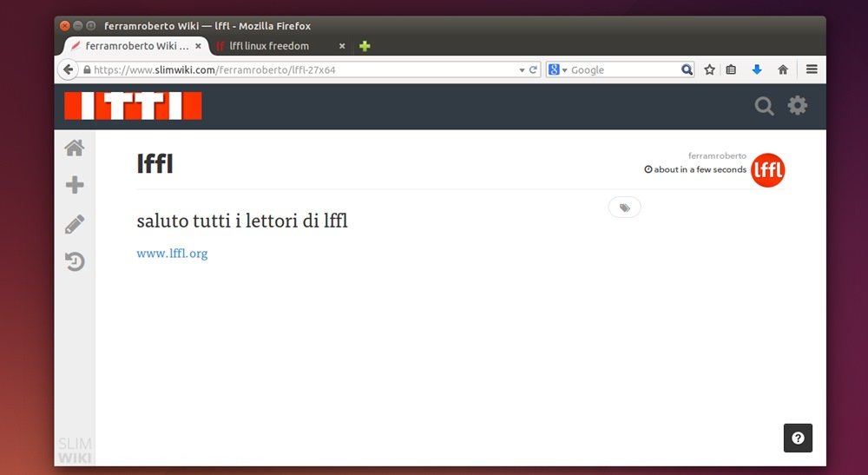Open the www.lffl.org link
Viewport: 868px width, 475px height.
[172, 254]
